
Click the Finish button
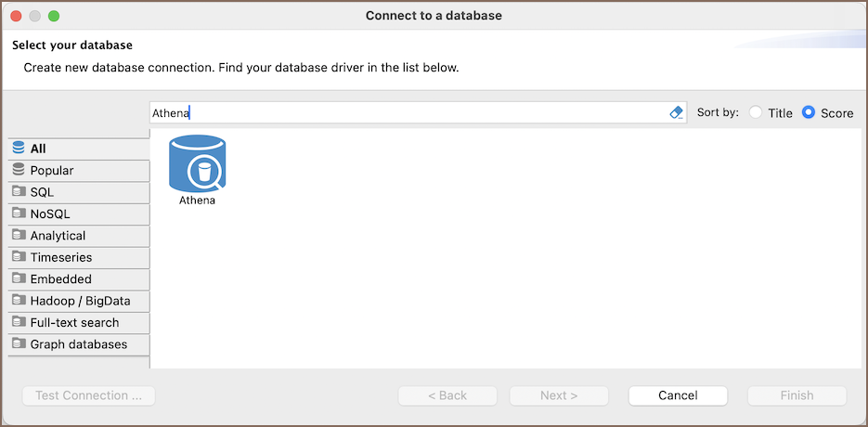(797, 395)
